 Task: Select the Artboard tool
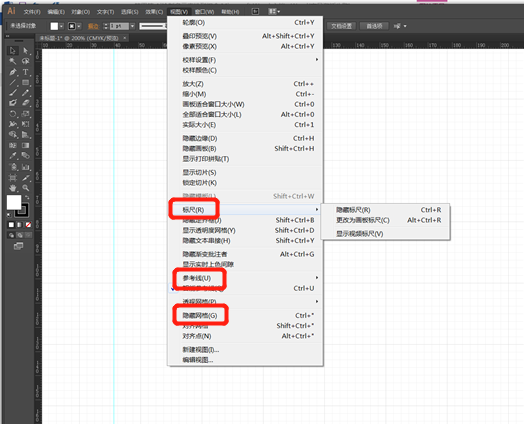tap(13, 177)
